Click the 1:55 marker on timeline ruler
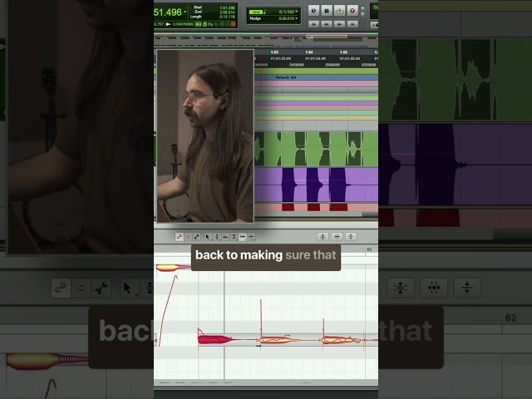The width and height of the screenshot is (532, 399). coord(343,52)
